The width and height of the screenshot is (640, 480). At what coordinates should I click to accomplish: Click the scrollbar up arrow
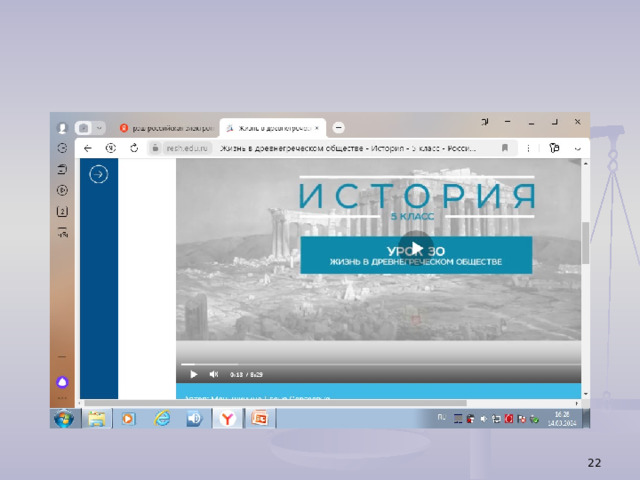click(x=585, y=163)
